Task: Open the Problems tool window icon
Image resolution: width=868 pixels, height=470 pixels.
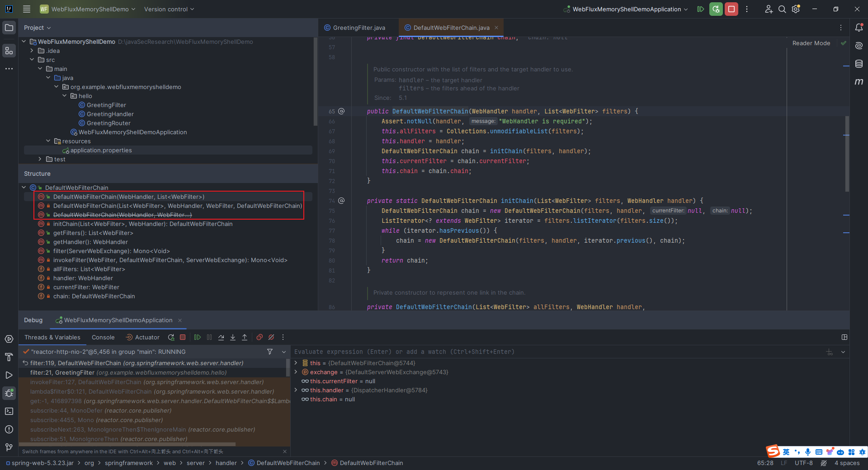Action: click(9, 429)
